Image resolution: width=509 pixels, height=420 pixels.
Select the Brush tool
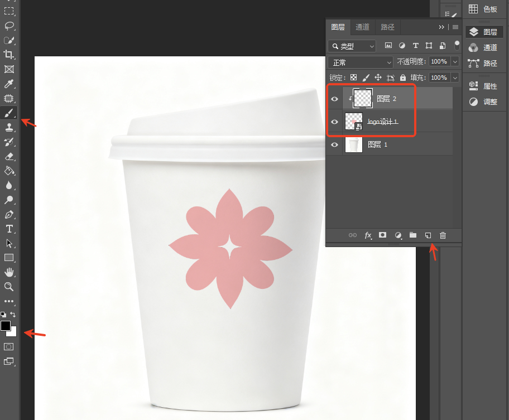pos(9,113)
